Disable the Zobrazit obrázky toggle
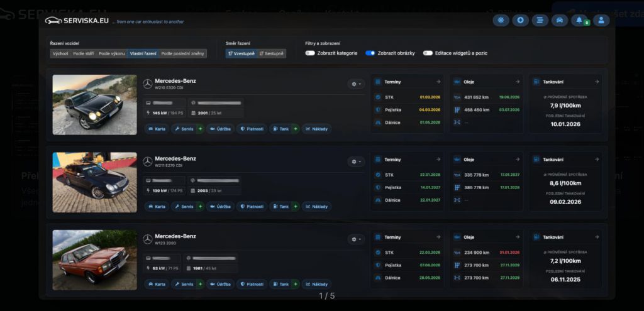Image resolution: width=644 pixels, height=311 pixels. [370, 53]
